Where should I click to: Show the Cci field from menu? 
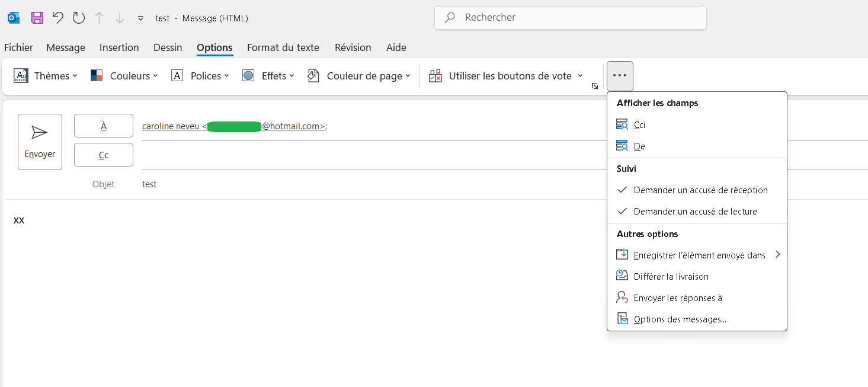tap(697, 125)
